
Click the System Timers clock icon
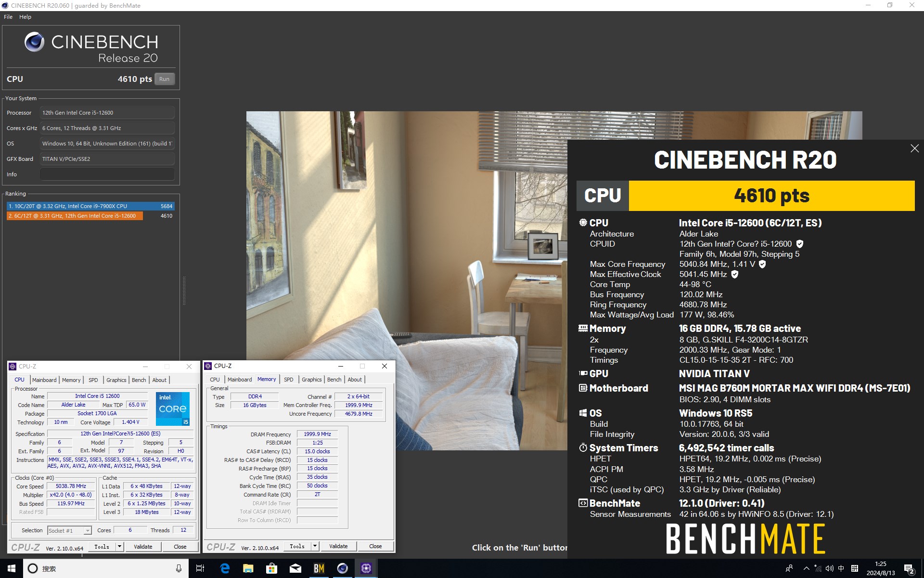click(x=583, y=448)
